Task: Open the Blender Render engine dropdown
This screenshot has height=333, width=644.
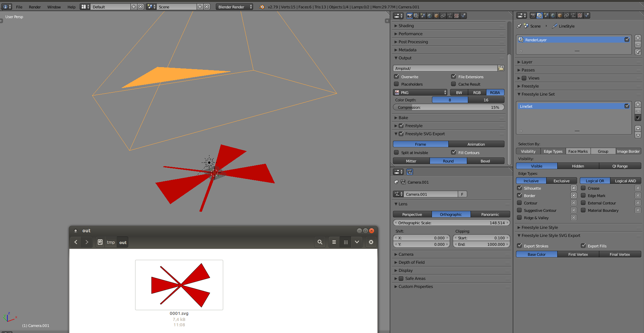Action: click(x=234, y=7)
